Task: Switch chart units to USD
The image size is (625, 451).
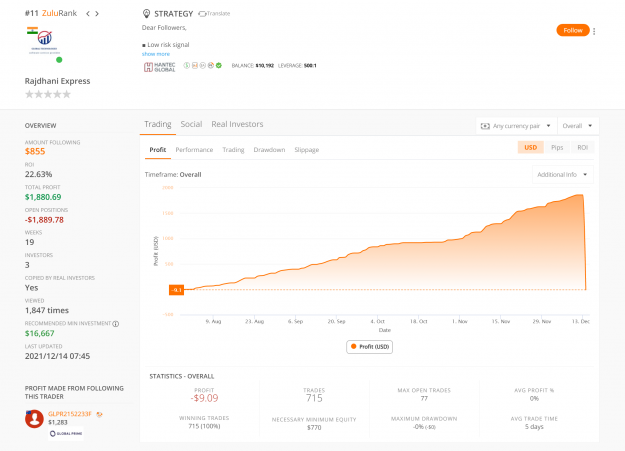Action: [531, 148]
